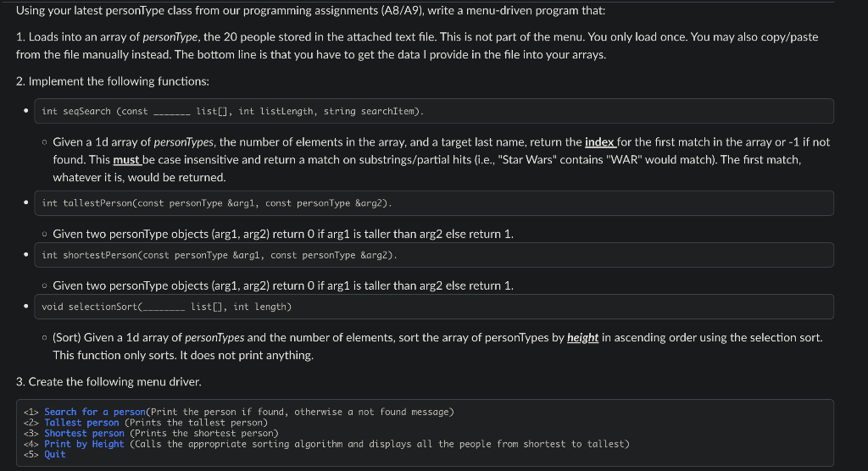This screenshot has height=471, width=868.
Task: Click the italic 'personType' in step one
Action: click(170, 37)
